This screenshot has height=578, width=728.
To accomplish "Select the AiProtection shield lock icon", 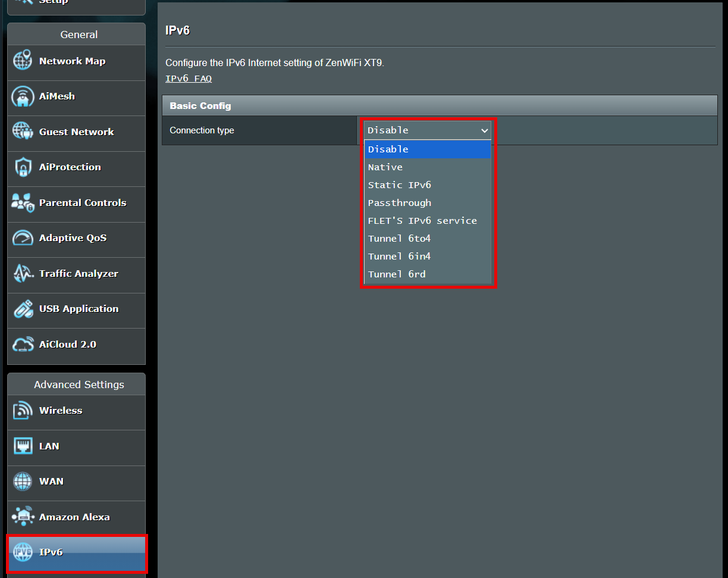I will pyautogui.click(x=23, y=167).
